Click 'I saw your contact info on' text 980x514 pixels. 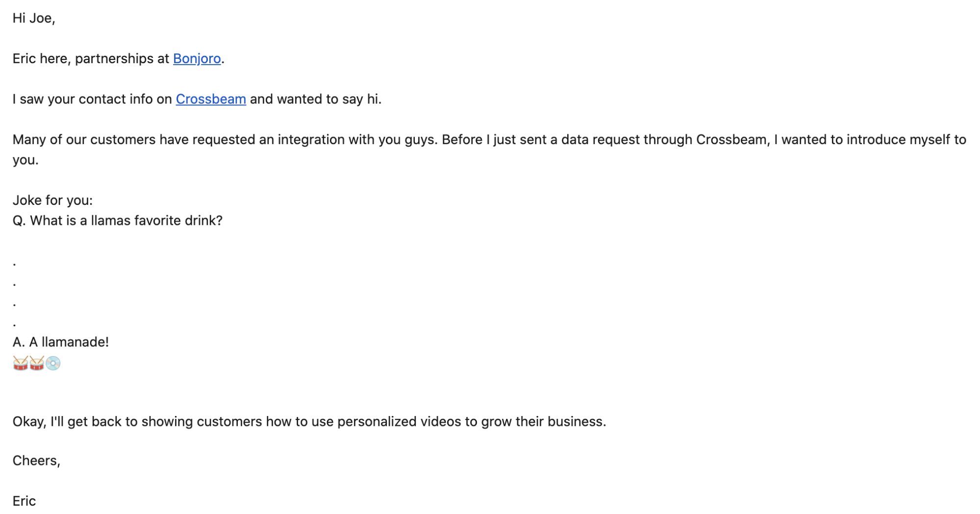[92, 99]
